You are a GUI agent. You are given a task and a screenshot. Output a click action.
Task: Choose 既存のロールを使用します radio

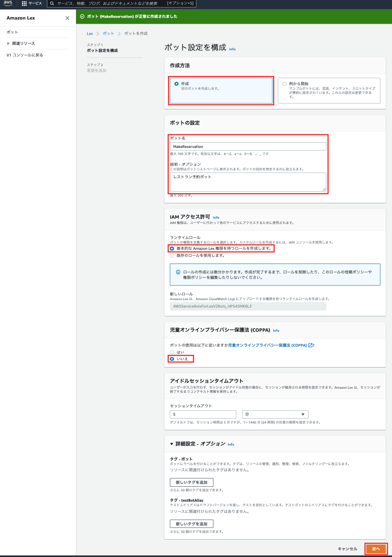tap(172, 256)
